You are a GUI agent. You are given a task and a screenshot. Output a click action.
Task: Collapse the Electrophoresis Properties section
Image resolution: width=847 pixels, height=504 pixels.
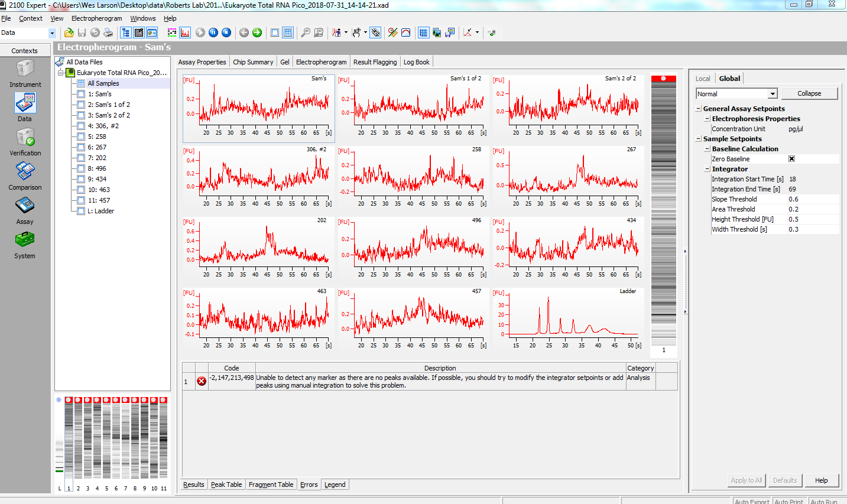pos(708,119)
